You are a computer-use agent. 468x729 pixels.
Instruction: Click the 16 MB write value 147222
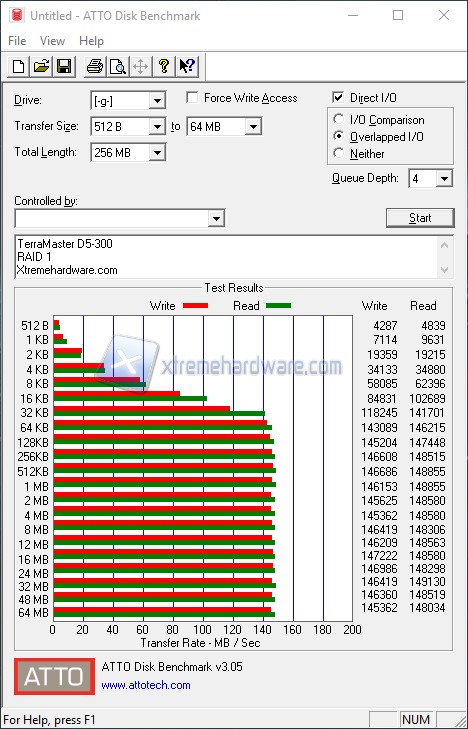pos(379,556)
